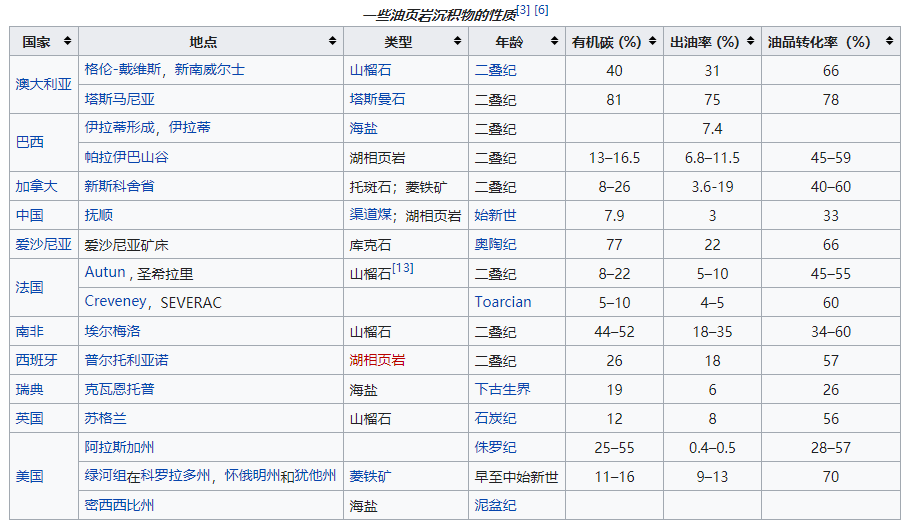Open the 犹他州 link
The image size is (909, 529).
click(315, 476)
